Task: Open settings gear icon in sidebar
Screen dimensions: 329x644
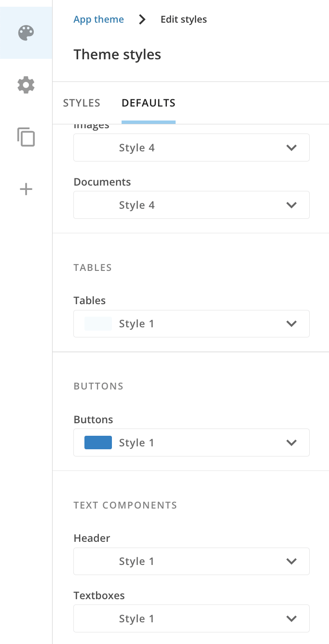Action: click(x=26, y=85)
